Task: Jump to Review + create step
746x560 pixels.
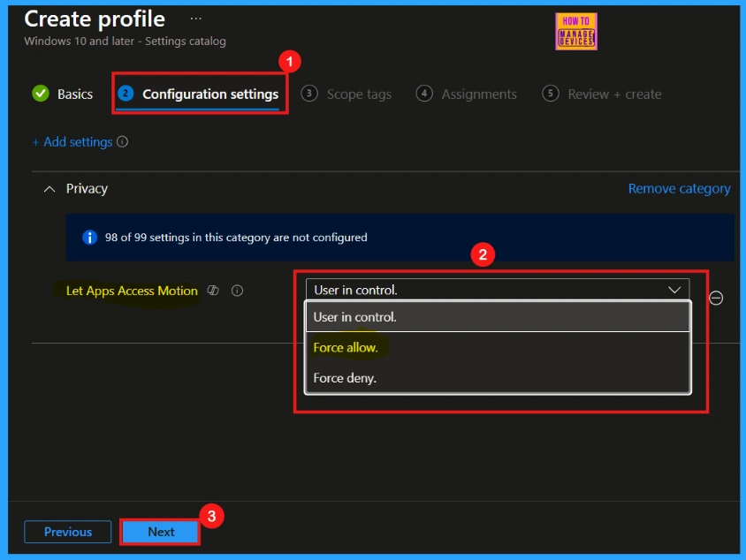Action: pyautogui.click(x=602, y=95)
